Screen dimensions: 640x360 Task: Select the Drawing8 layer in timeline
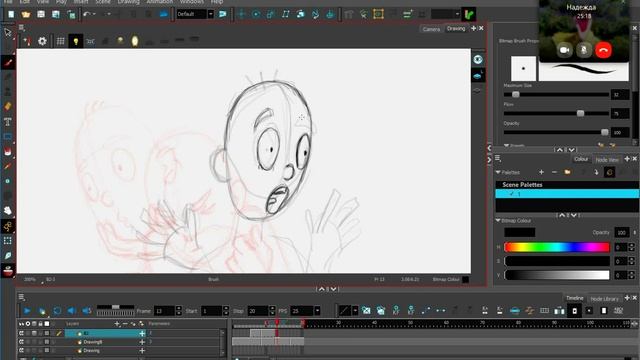(92, 342)
